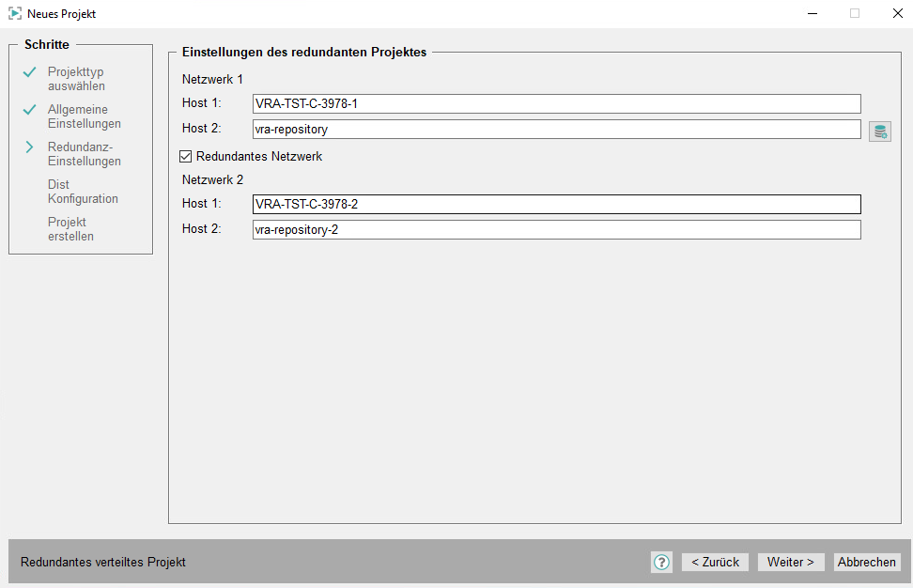Jump to the Dist Konfiguration step
Viewport: 913px width, 588px height.
point(83,192)
